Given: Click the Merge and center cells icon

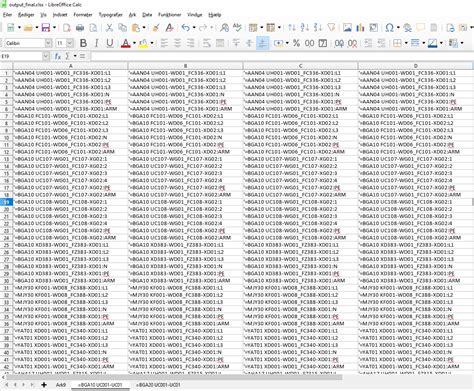Looking at the screenshot, I should pos(220,43).
